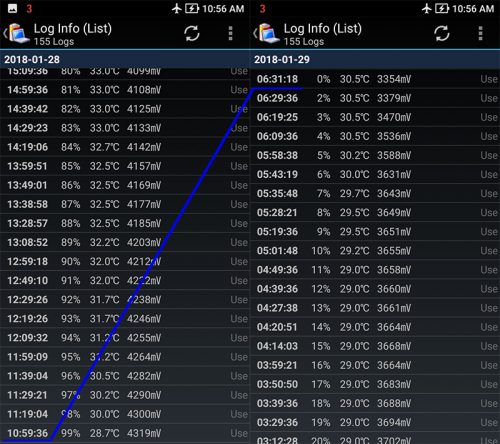Tap red 3 notification in left status bar
This screenshot has height=444, width=500.
pyautogui.click(x=29, y=8)
